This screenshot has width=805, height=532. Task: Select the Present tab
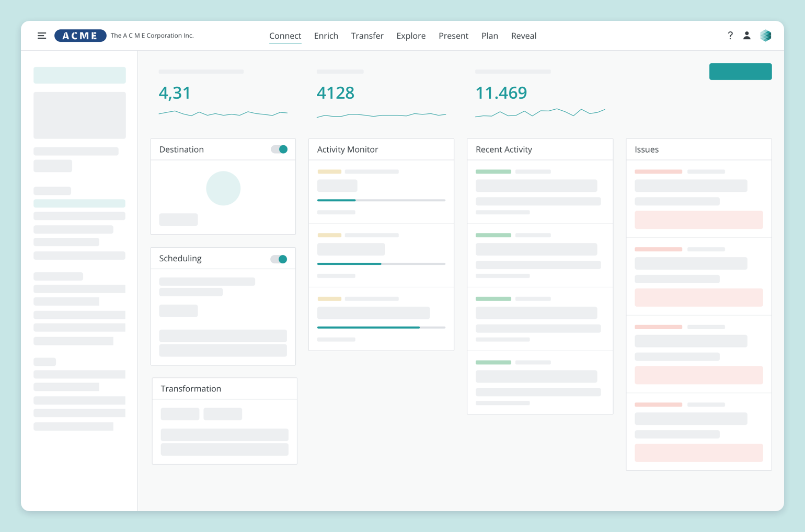coord(453,36)
